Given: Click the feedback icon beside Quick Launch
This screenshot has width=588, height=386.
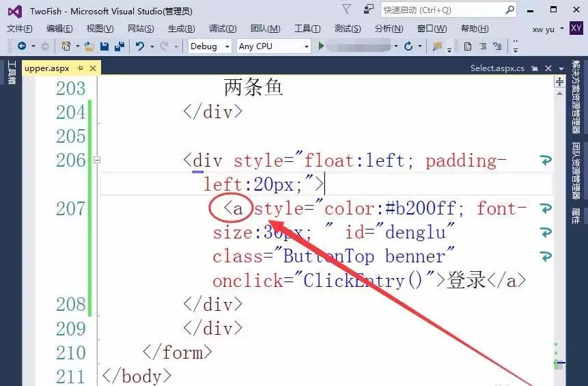Looking at the screenshot, I should pos(369,9).
